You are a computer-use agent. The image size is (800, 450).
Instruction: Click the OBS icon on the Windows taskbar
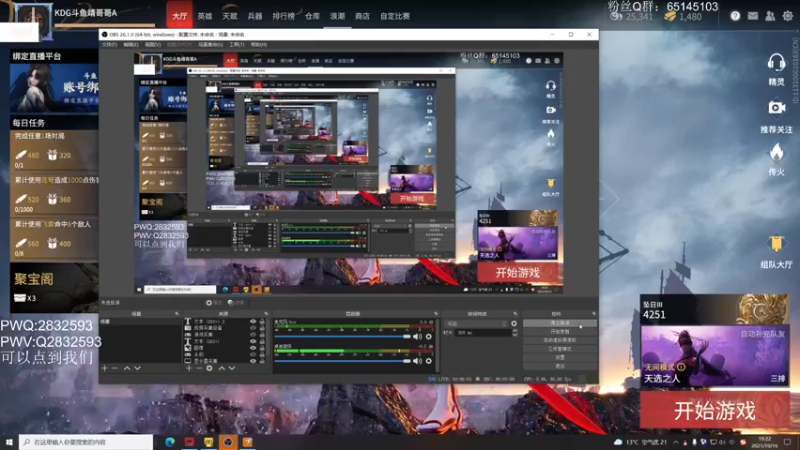(x=228, y=442)
